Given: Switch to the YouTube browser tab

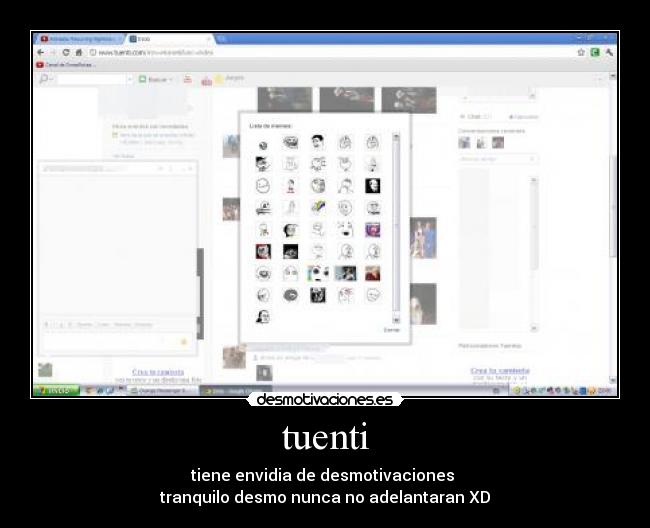Looking at the screenshot, I should pyautogui.click(x=81, y=39).
